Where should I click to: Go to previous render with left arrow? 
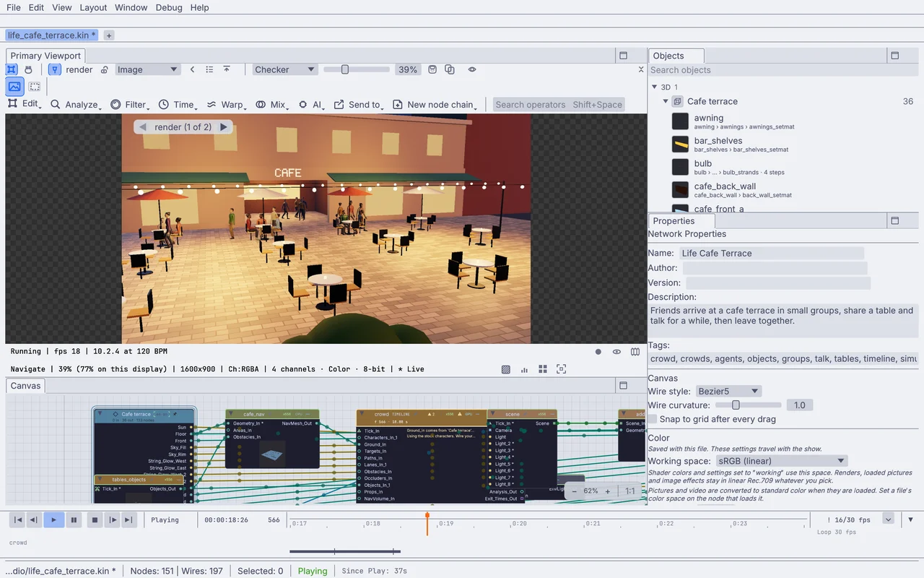[143, 127]
